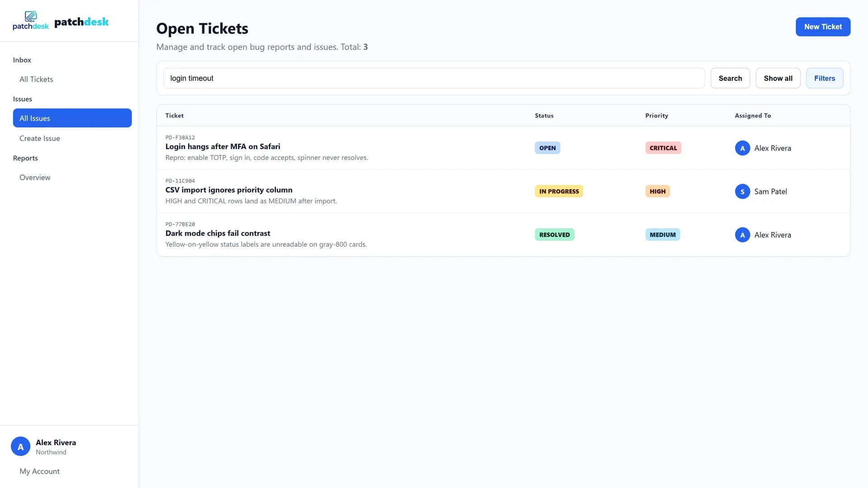Click Alex Rivera avatar in PD-F38A12 row
868x488 pixels.
(x=742, y=148)
